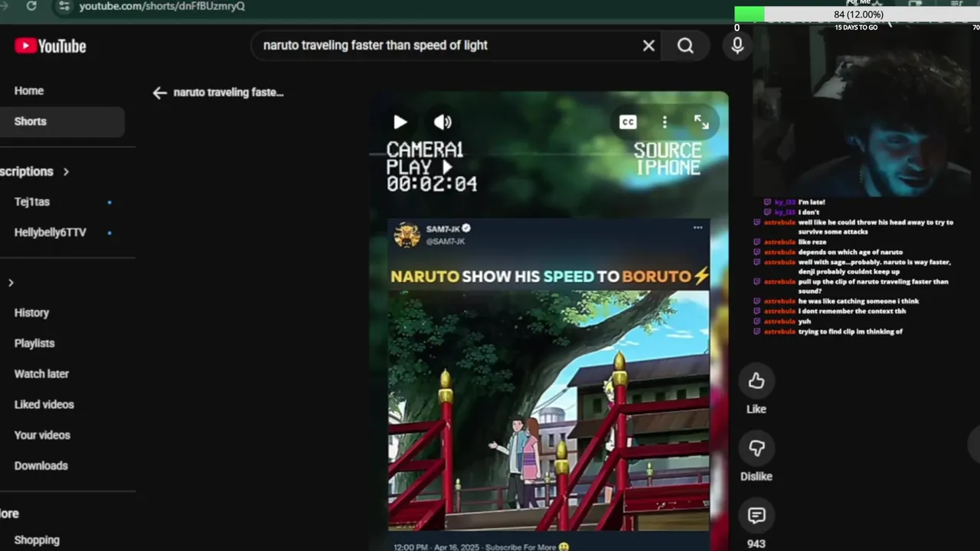Open Home in the sidebar
The image size is (980, 551).
click(29, 90)
